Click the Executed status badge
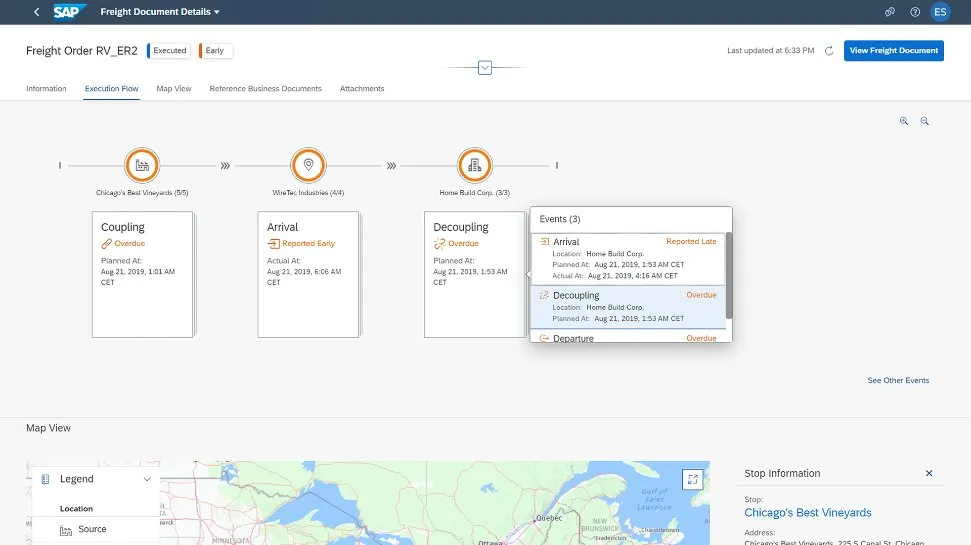The image size is (971, 545). point(169,51)
